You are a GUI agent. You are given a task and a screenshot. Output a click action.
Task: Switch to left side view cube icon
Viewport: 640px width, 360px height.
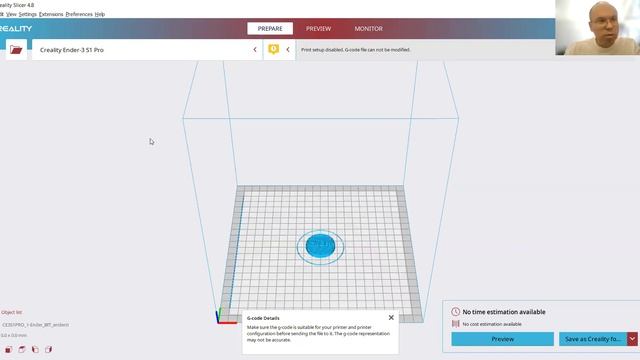[x=35, y=349]
